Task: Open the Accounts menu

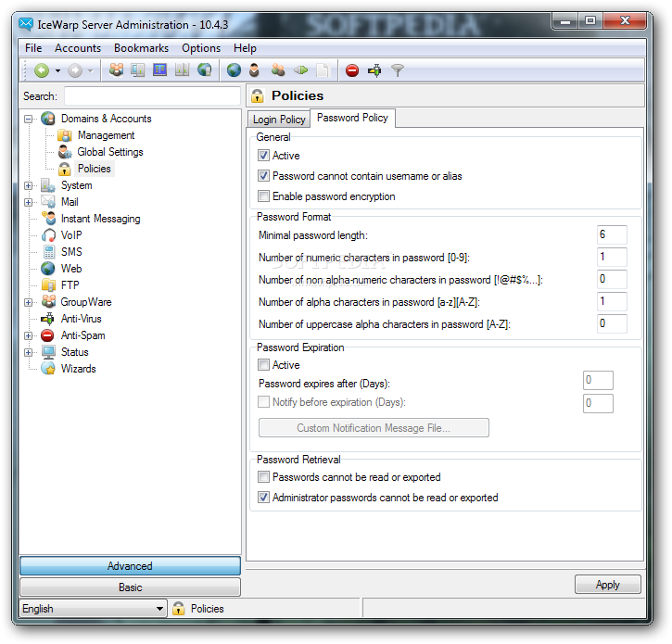Action: 78,48
